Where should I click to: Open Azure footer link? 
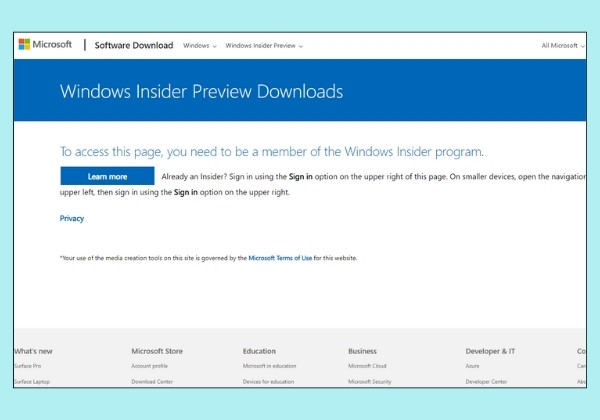click(x=472, y=366)
